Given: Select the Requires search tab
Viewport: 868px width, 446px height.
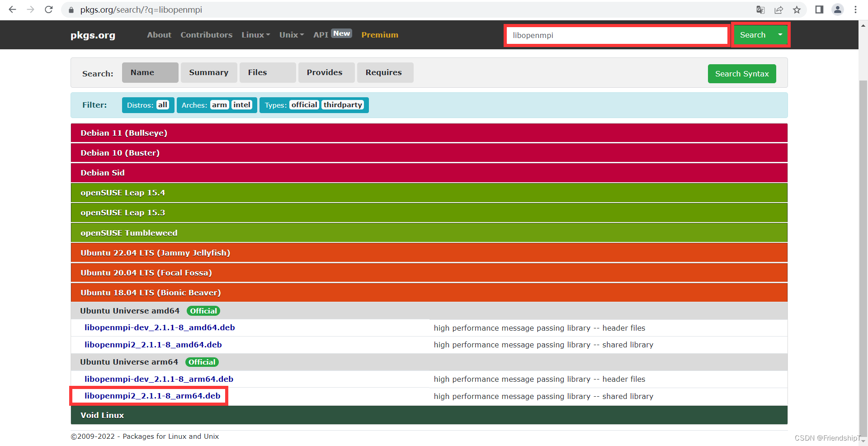Looking at the screenshot, I should coord(385,72).
